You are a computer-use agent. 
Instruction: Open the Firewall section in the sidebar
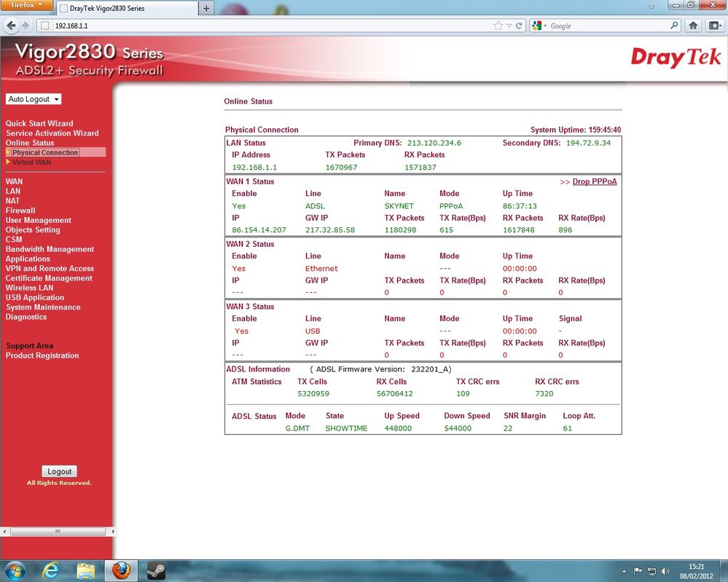click(x=20, y=211)
